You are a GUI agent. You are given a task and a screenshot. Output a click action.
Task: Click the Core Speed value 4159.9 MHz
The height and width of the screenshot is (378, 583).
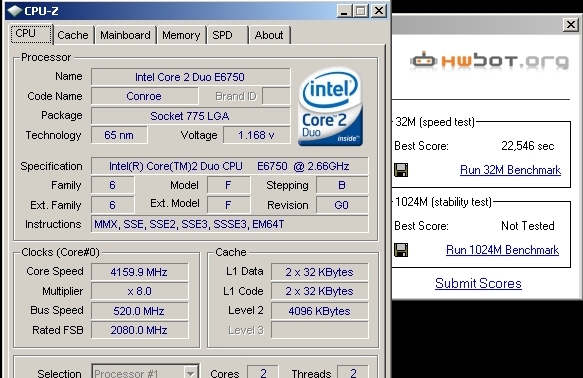(140, 272)
